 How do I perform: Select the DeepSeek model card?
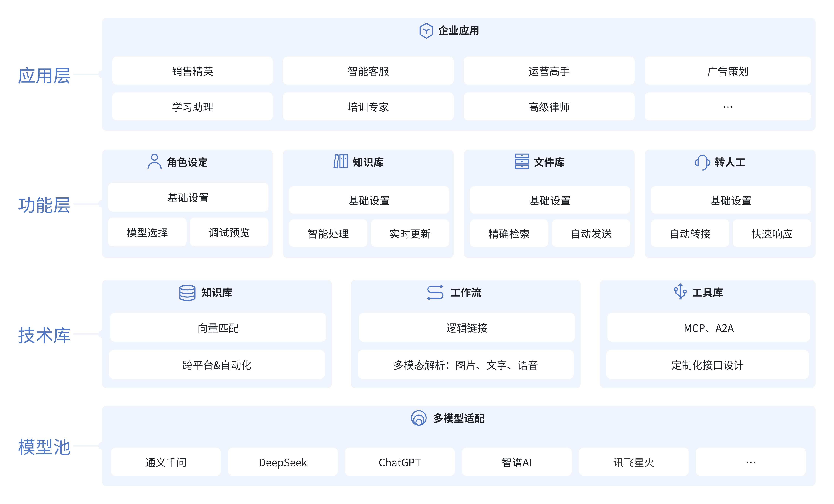click(x=283, y=462)
